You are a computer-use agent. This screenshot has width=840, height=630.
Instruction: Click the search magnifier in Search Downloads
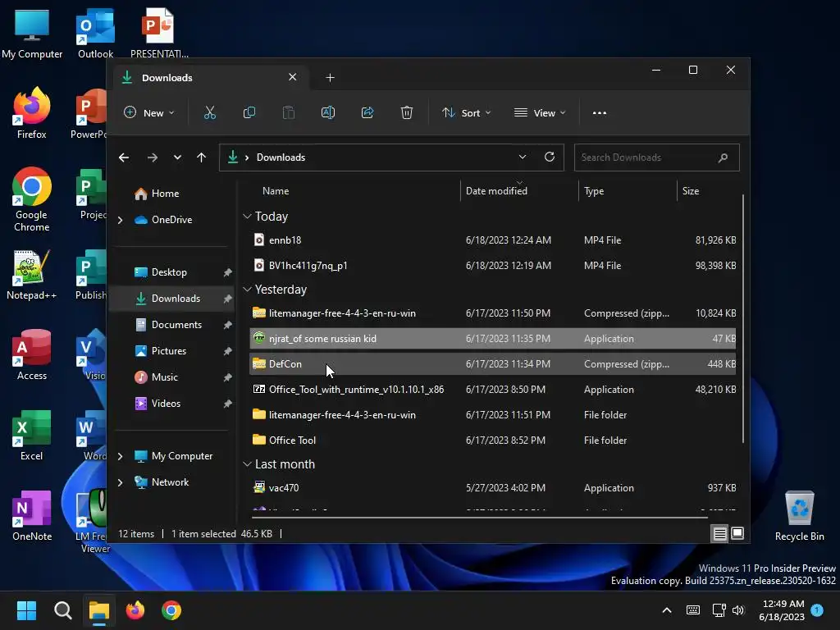pyautogui.click(x=724, y=157)
